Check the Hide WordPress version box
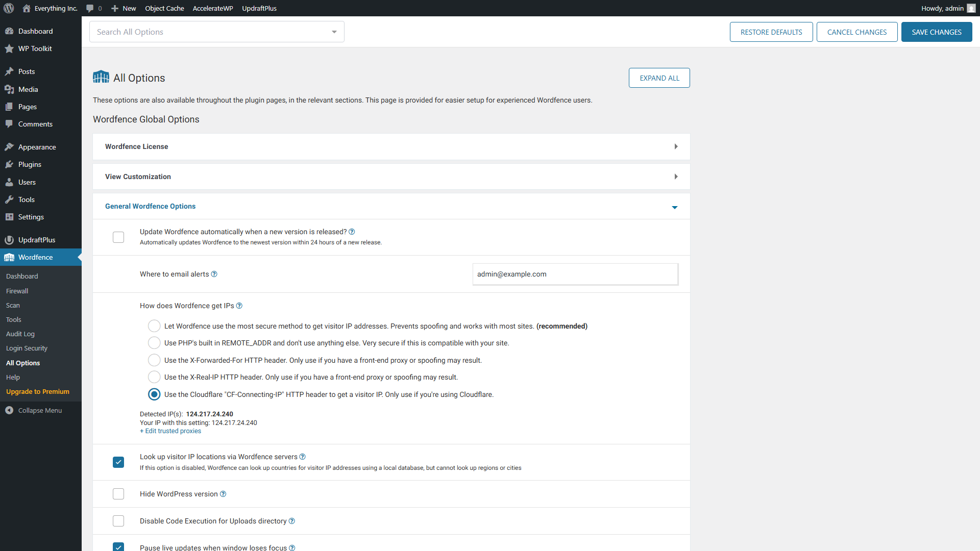 (118, 494)
